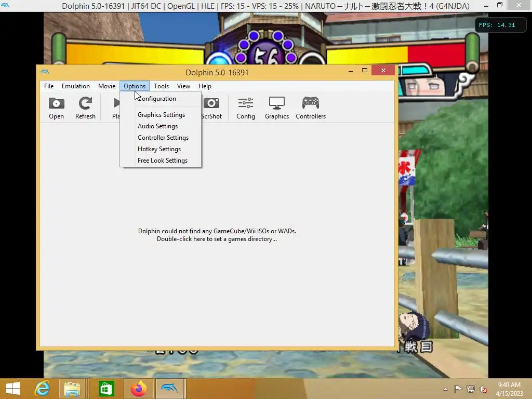This screenshot has width=532, height=399.
Task: Maximize the Dolphin 5.0-16391 dialog window
Action: (x=365, y=71)
